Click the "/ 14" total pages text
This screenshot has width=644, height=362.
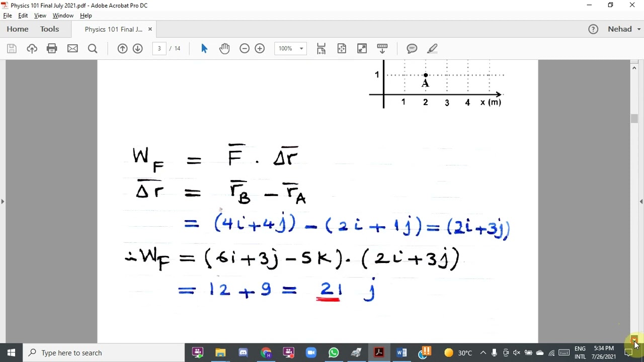(175, 48)
